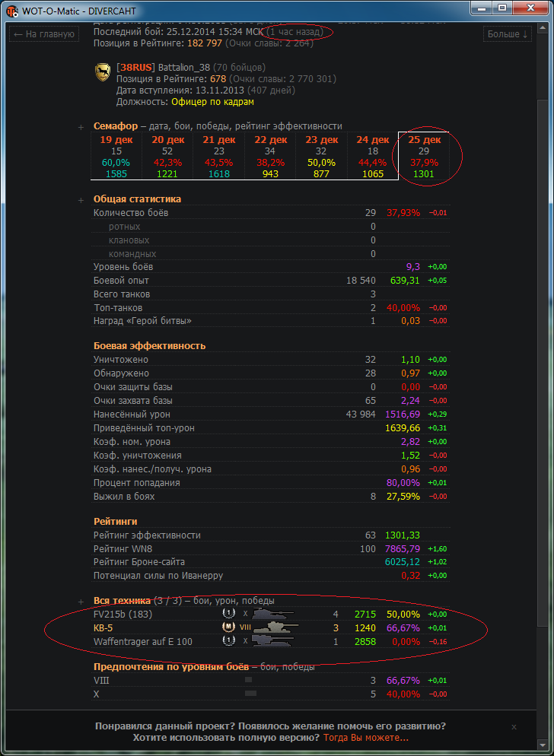The image size is (554, 756).
Task: Expand the Общая статистика section
Action: click(x=81, y=200)
